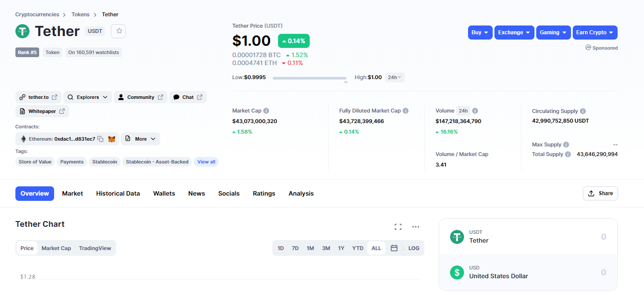This screenshot has width=644, height=298.
Task: Click the Ethereum logo in contracts
Action: 23,139
